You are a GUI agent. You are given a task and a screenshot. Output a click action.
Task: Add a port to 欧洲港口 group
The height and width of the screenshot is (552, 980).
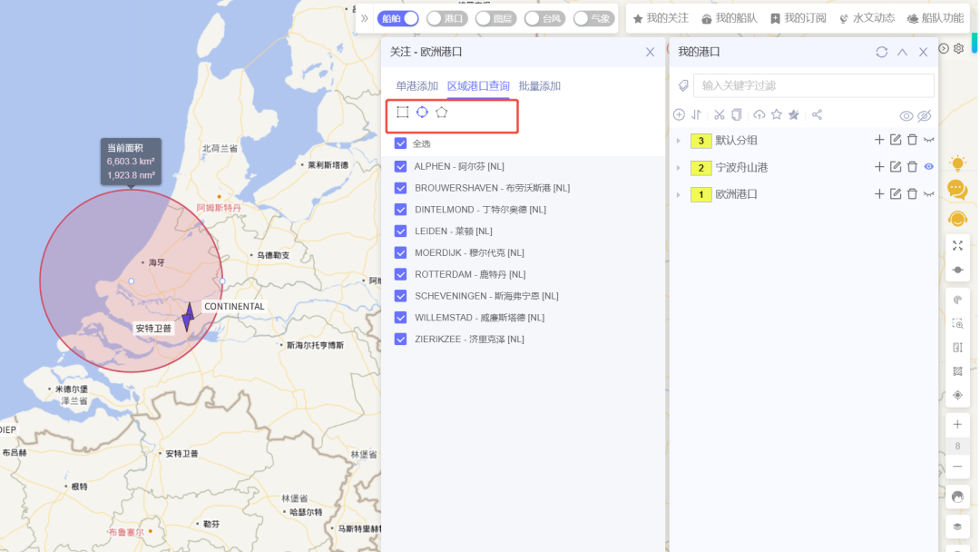pos(878,194)
